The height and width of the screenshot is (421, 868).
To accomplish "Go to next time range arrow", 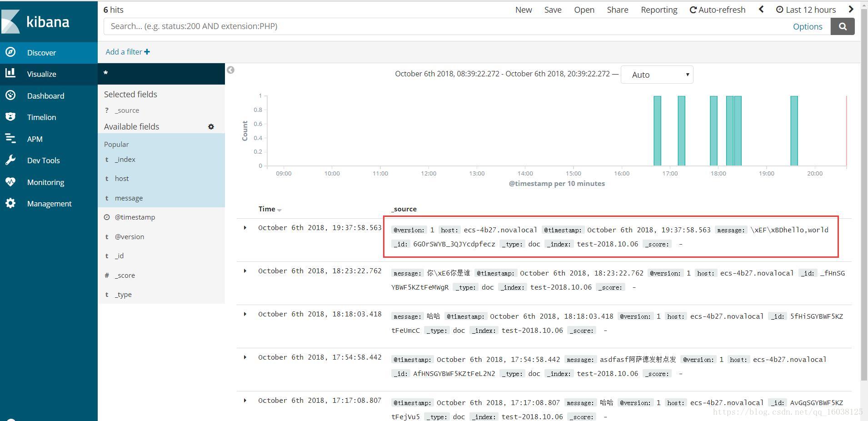I will pos(851,10).
